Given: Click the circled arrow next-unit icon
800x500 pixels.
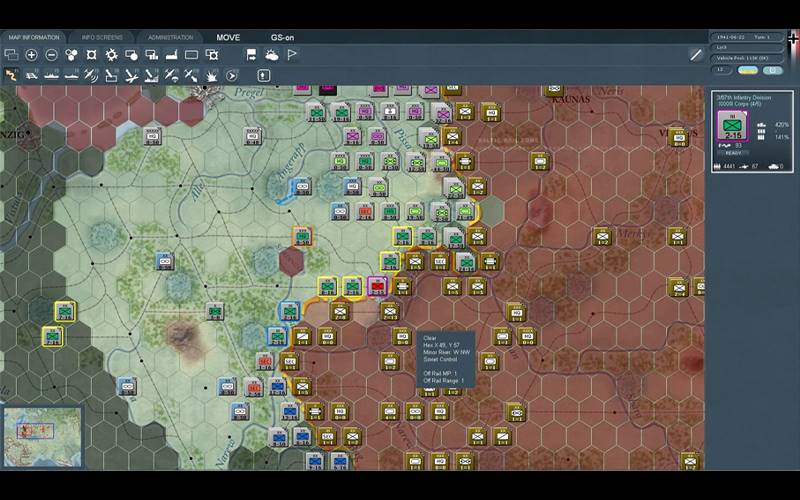Looking at the screenshot, I should [232, 75].
